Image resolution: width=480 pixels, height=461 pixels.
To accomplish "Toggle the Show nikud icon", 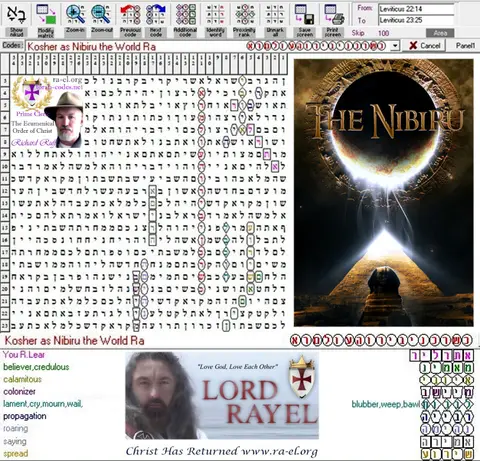I will [16, 14].
